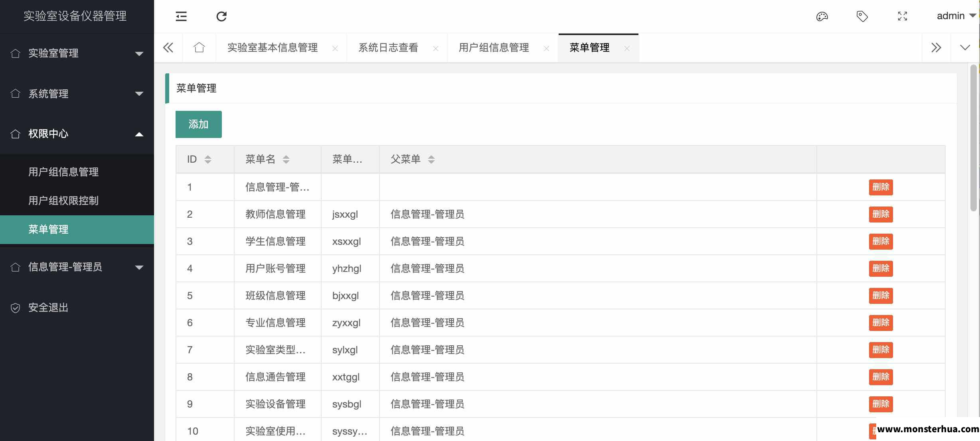
Task: Expand the 系统管理 sidebar menu
Action: coord(77,94)
